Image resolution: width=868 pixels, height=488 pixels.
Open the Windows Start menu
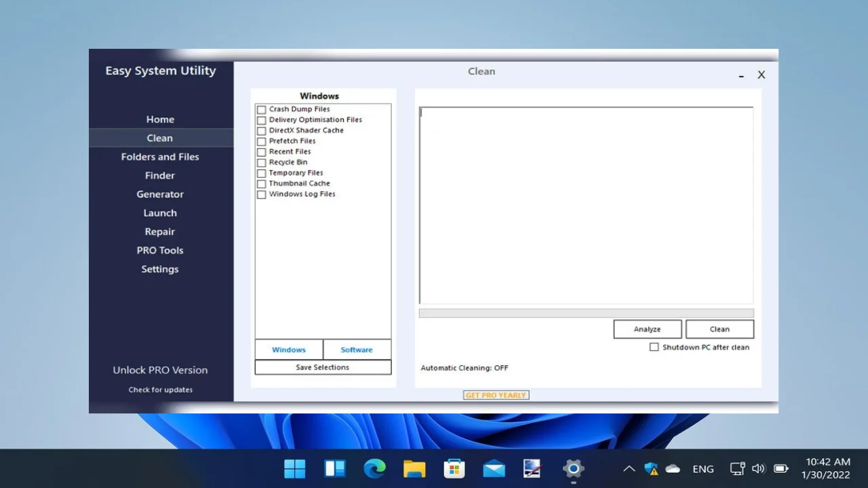(x=294, y=468)
